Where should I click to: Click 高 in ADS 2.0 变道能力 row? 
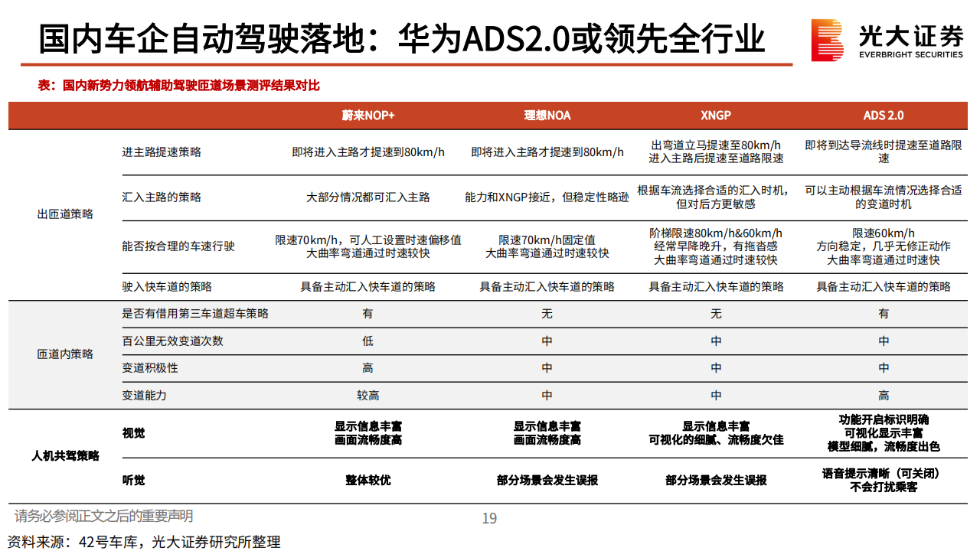[x=884, y=396]
